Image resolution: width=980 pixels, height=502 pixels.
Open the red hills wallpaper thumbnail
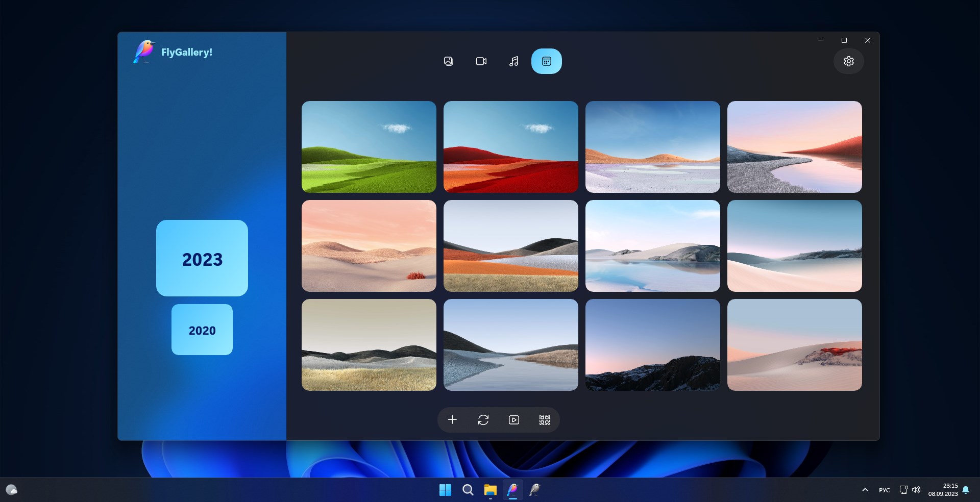click(511, 147)
